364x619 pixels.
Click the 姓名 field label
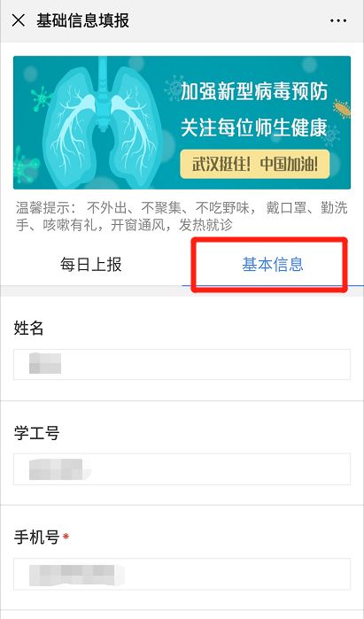28,328
